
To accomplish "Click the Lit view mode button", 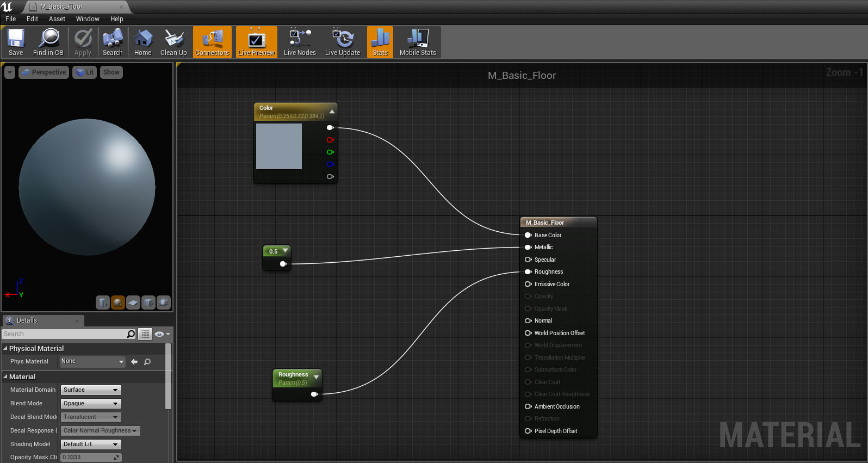I will pyautogui.click(x=85, y=72).
